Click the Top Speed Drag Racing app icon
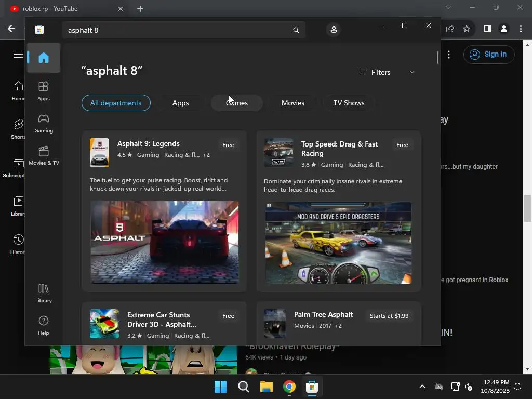 point(278,152)
